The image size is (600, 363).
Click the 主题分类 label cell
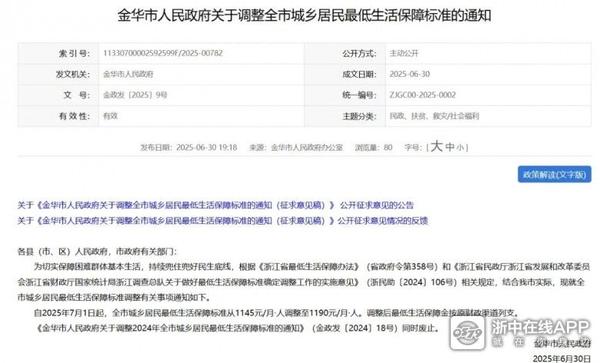(345, 116)
